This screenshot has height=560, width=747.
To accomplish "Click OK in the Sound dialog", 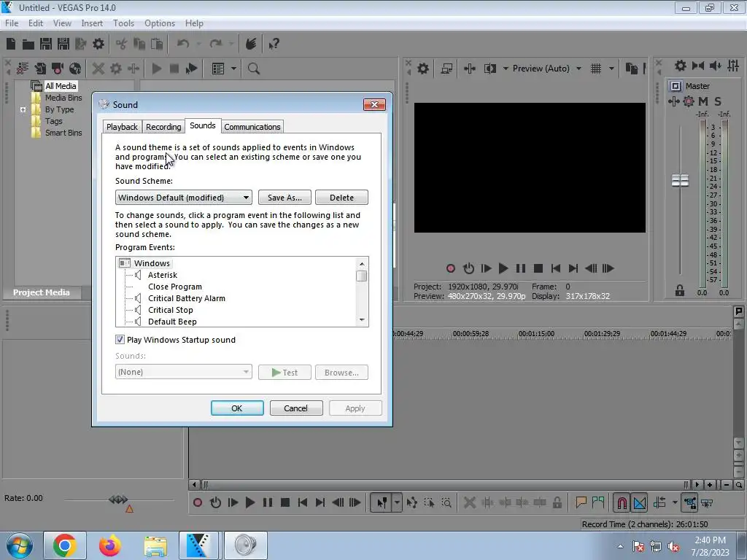I will tap(237, 408).
